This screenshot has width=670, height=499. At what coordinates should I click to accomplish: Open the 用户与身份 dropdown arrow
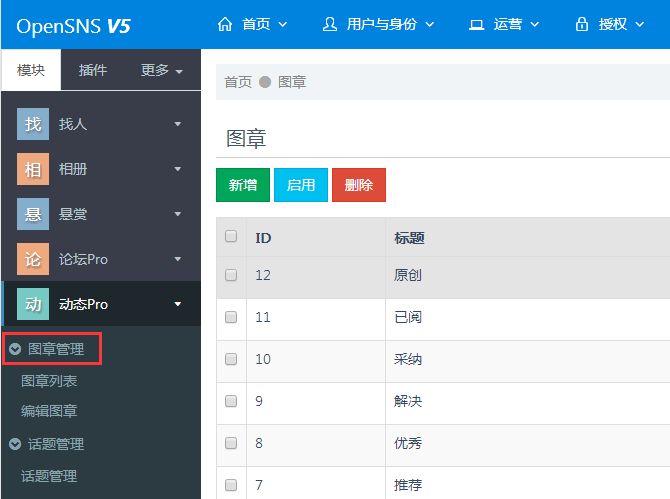pyautogui.click(x=429, y=25)
